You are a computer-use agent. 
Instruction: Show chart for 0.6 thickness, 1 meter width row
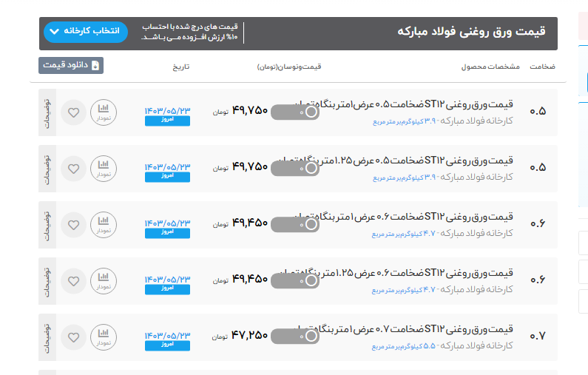coord(104,225)
